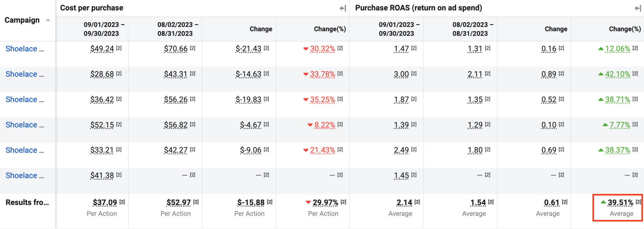Click footnote [2] beside 39.51% average
The height and width of the screenshot is (229, 644).
pyautogui.click(x=638, y=202)
